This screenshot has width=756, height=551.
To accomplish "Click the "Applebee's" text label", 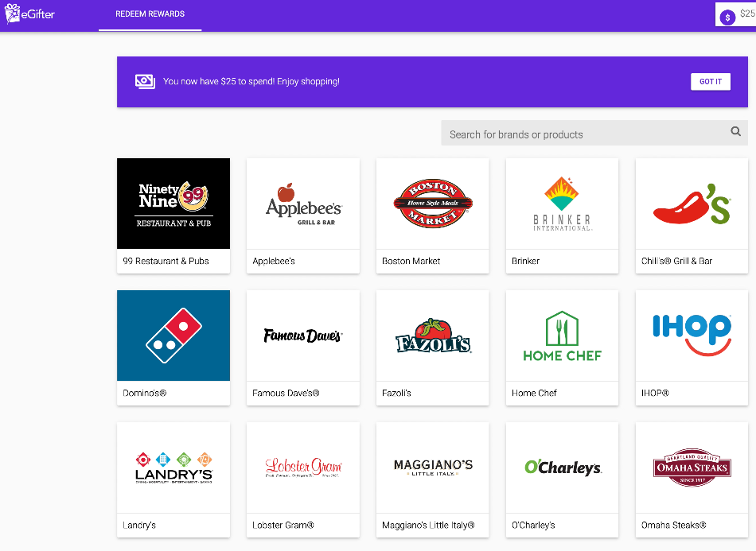I will (x=274, y=261).
